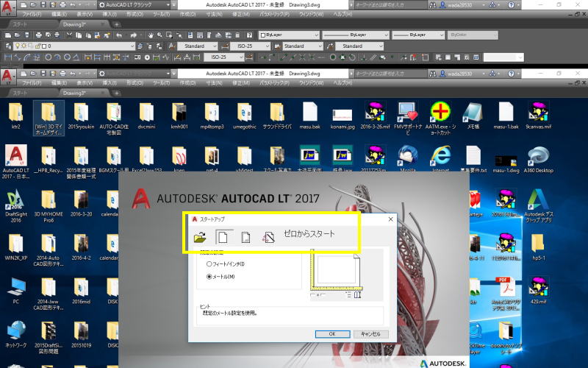588x368 pixels.
Task: Open Layer Properties Manager icon
Action: pos(8,46)
